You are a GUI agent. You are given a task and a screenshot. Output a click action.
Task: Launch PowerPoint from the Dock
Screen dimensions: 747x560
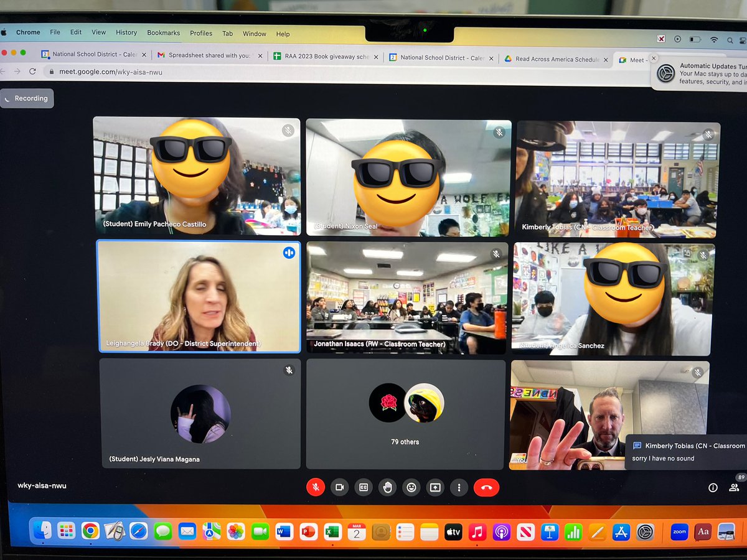pyautogui.click(x=308, y=532)
